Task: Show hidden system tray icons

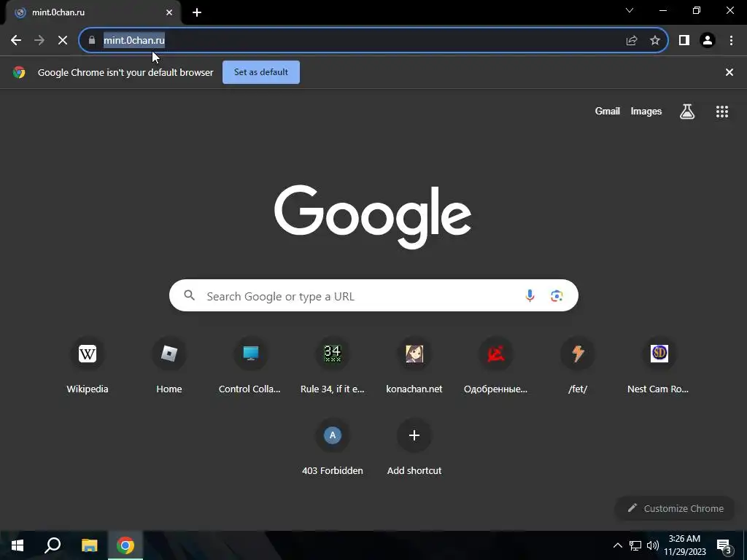Action: point(617,545)
